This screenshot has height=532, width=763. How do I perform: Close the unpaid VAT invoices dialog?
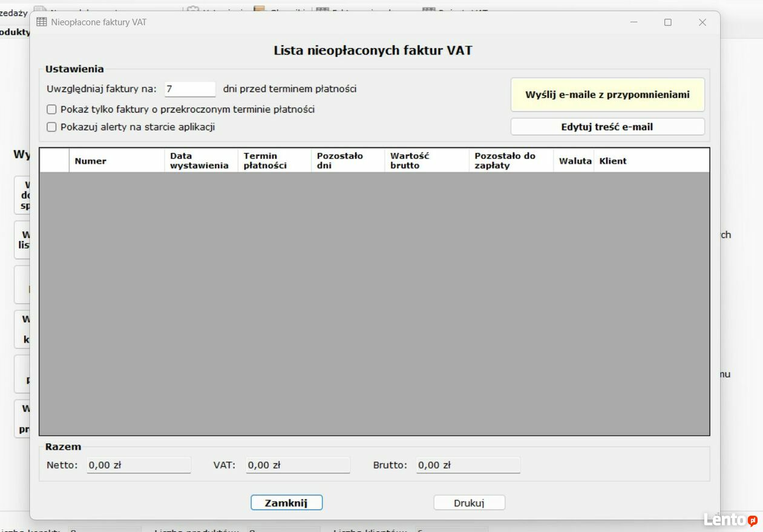tap(702, 22)
